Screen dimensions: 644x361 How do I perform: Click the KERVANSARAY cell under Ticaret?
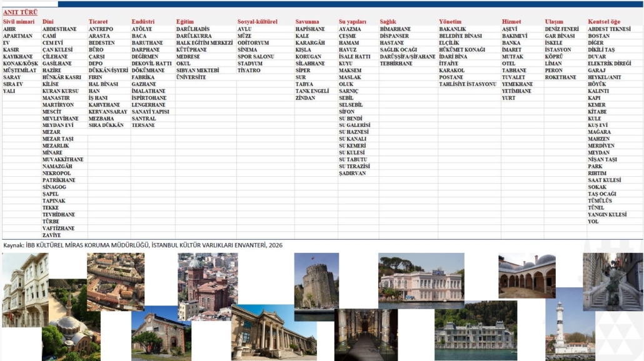pos(108,112)
